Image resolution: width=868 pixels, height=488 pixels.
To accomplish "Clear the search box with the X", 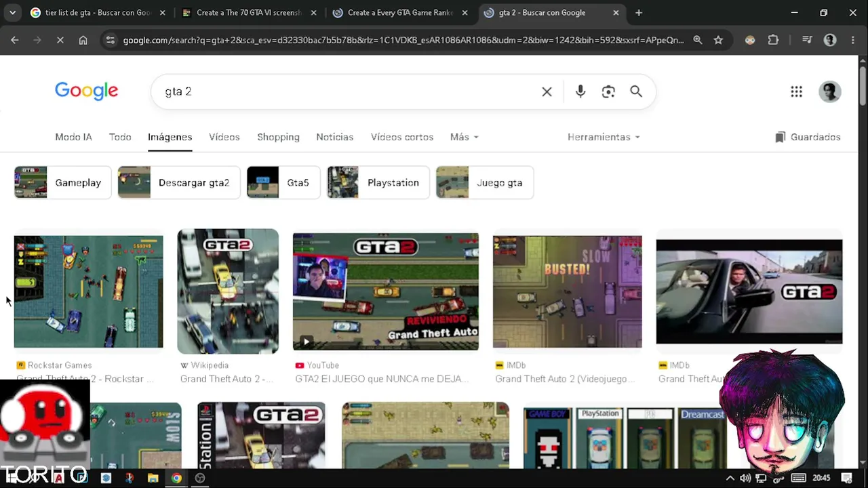I will point(547,91).
